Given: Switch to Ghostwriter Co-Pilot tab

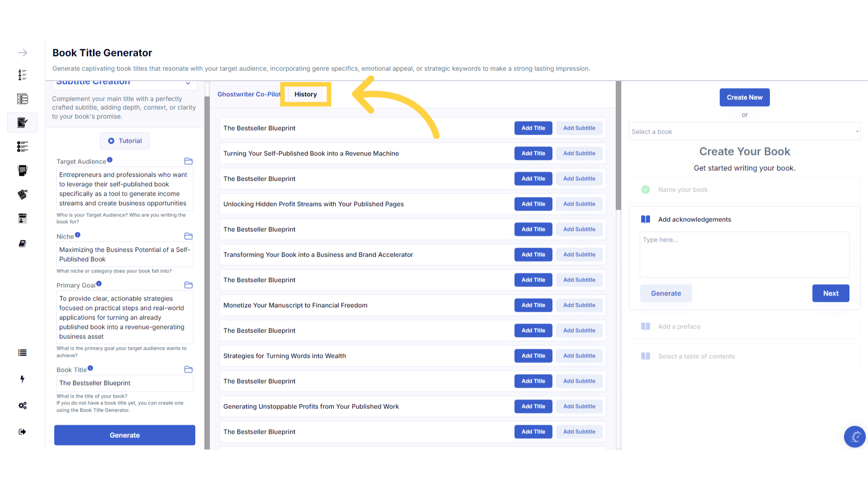Looking at the screenshot, I should click(249, 94).
